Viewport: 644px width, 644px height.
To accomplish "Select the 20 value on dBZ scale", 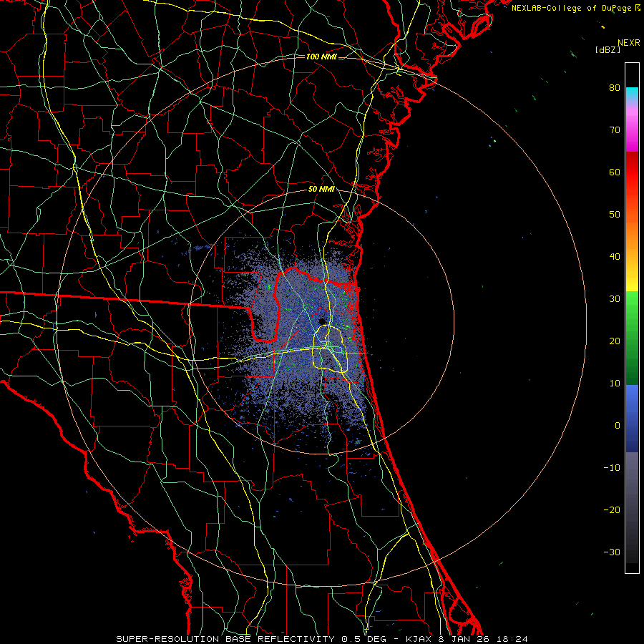I will point(615,341).
